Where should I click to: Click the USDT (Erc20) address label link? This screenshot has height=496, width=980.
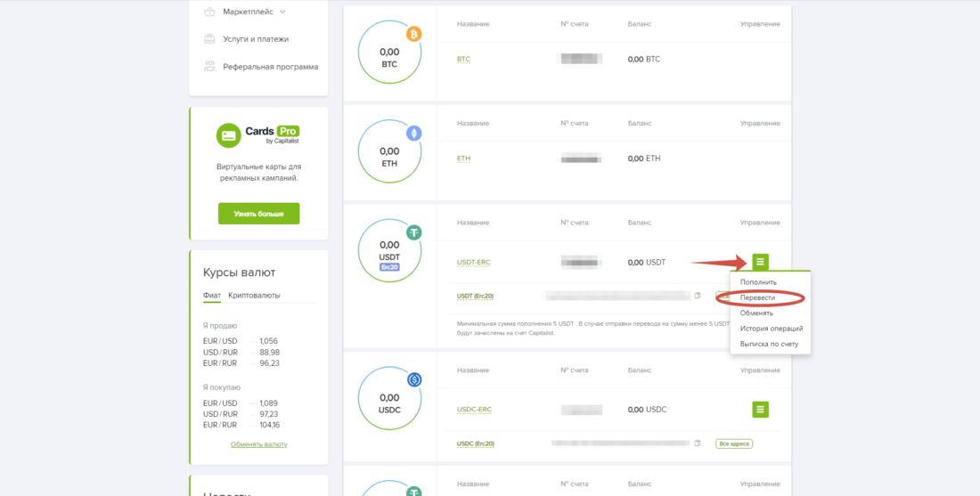pos(476,297)
